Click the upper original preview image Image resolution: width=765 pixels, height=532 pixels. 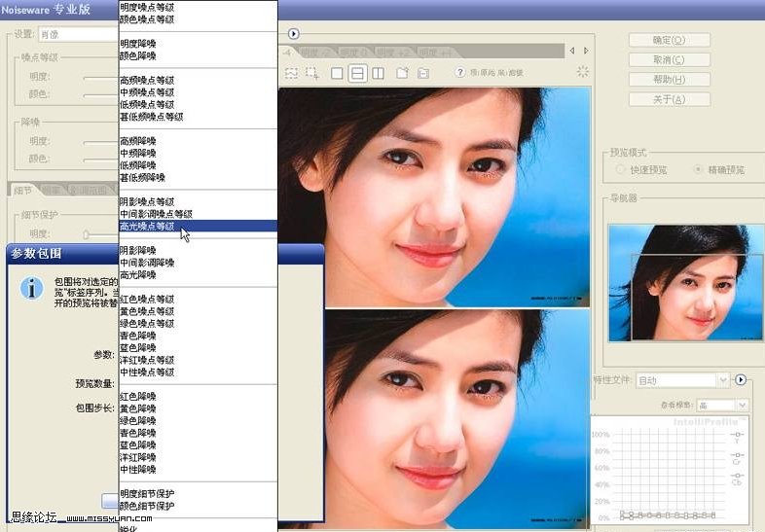tap(434, 197)
